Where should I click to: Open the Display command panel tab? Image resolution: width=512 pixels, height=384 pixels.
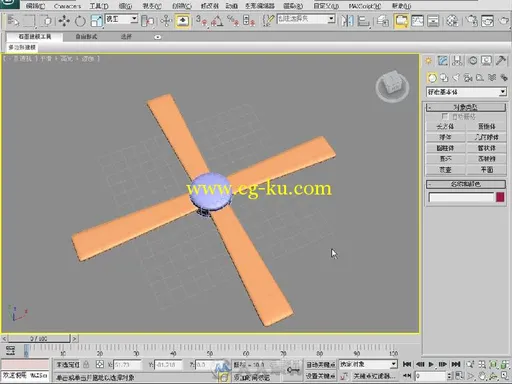pyautogui.click(x=486, y=61)
